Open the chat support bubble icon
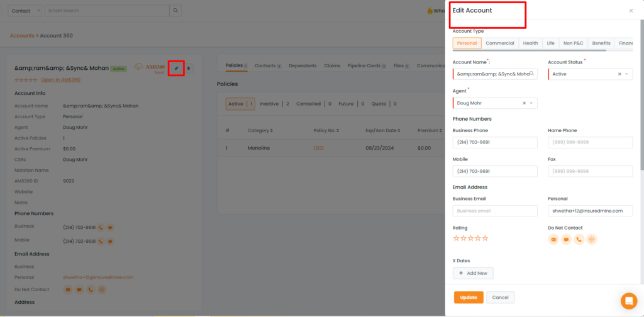This screenshot has height=317, width=644. click(629, 301)
